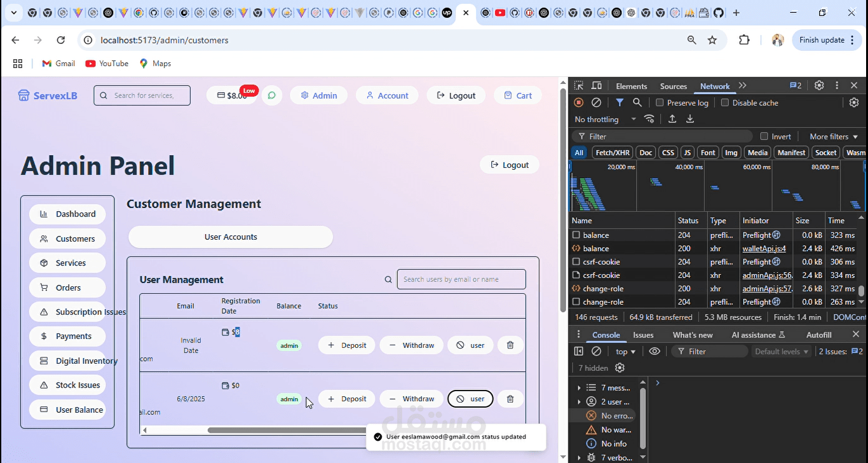Click the network search magnifier icon
The width and height of the screenshot is (868, 463).
[637, 102]
